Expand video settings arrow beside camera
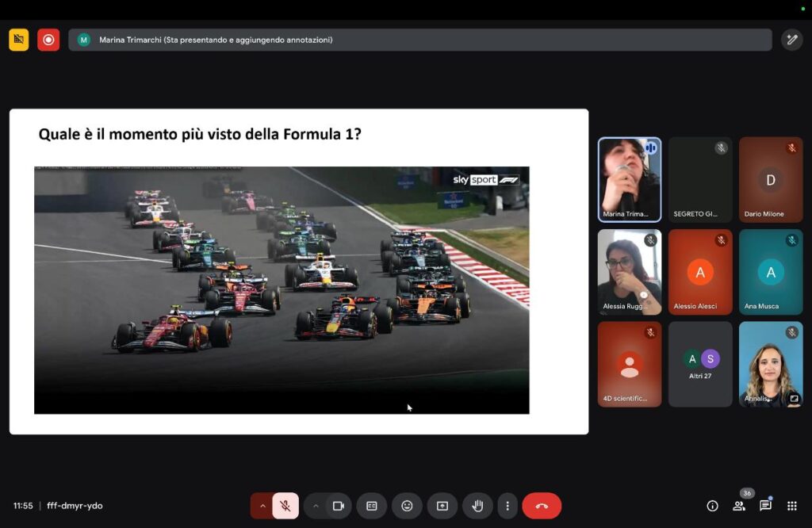Screen dimensions: 812x528 pos(316,506)
